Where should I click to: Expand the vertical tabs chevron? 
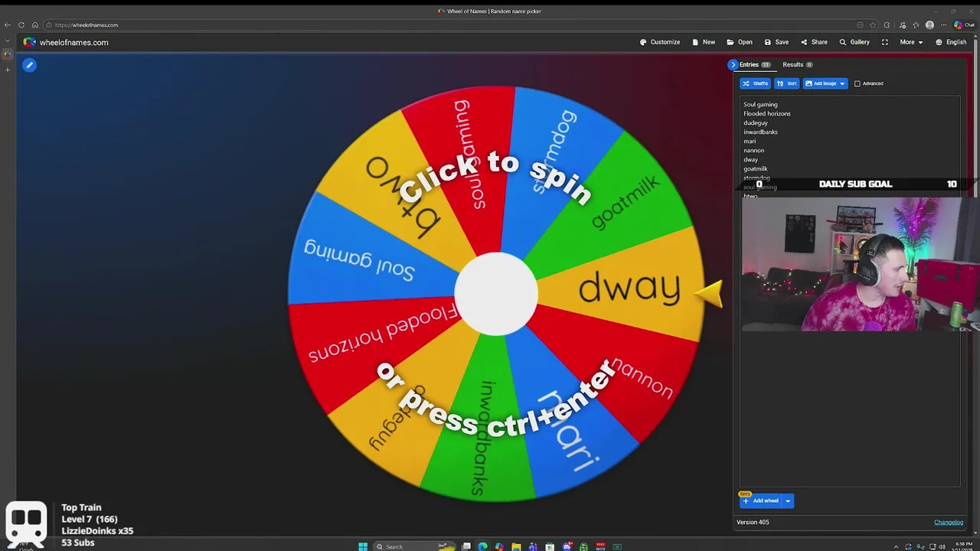pyautogui.click(x=8, y=41)
